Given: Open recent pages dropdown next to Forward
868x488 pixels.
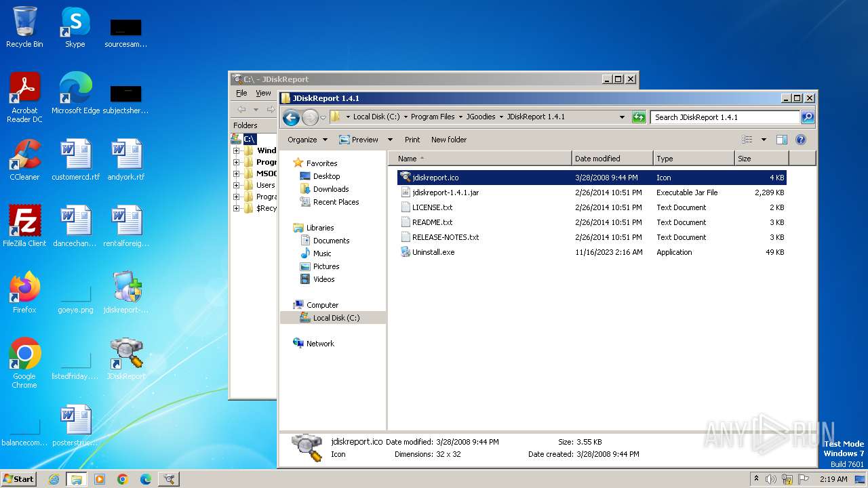Looking at the screenshot, I should click(x=323, y=117).
